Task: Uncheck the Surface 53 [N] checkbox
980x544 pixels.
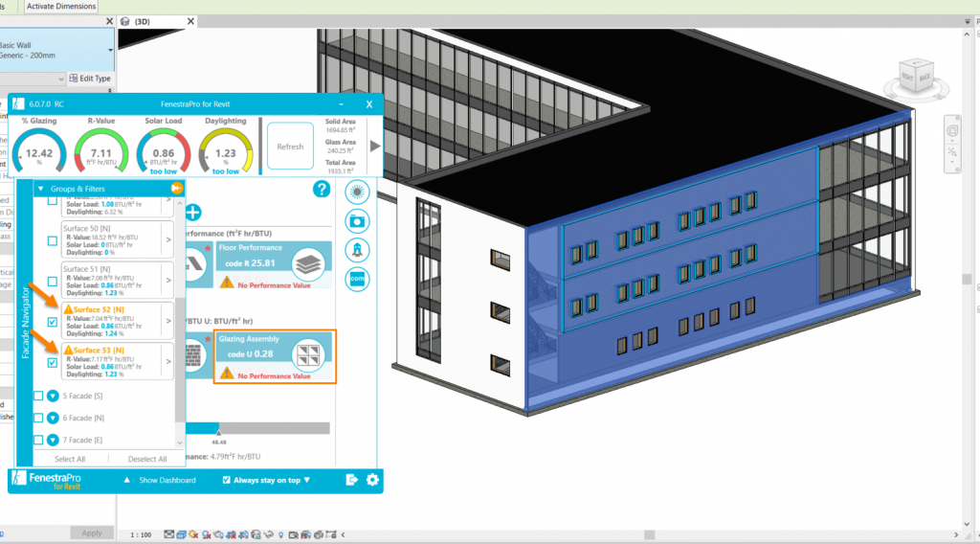Action: click(53, 363)
